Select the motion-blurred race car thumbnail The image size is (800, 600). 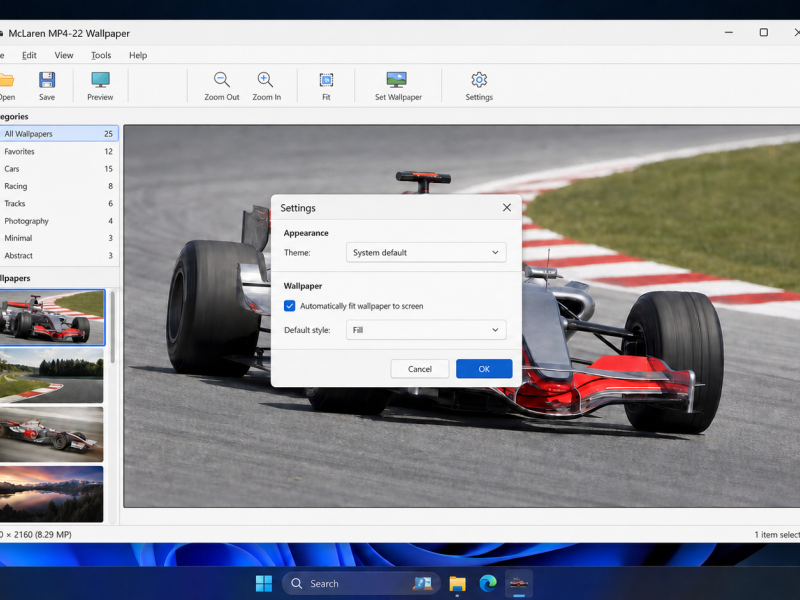click(x=51, y=435)
